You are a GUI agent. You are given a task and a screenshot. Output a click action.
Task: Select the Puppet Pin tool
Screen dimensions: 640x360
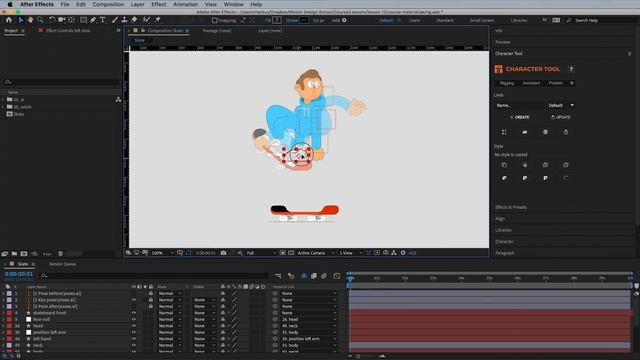[x=158, y=20]
